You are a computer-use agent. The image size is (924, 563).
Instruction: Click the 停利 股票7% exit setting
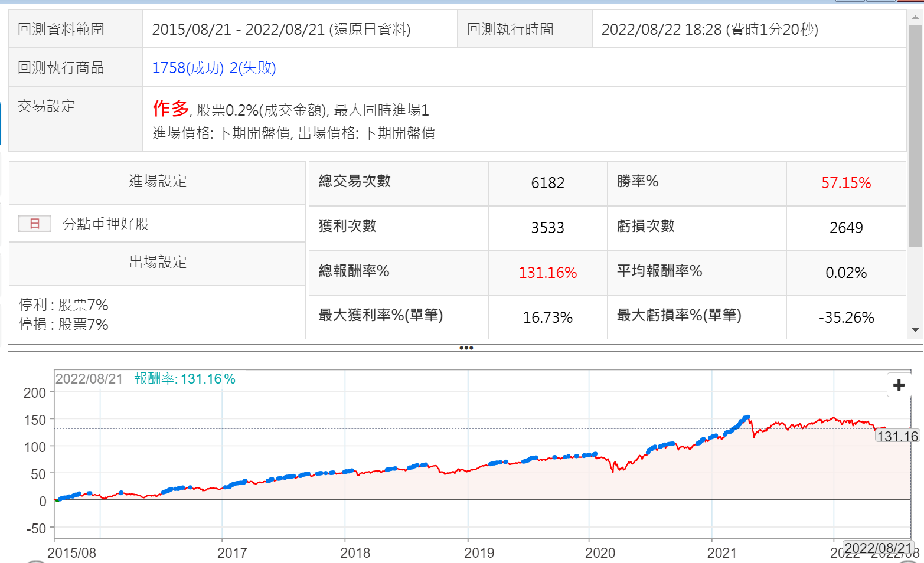[x=64, y=305]
